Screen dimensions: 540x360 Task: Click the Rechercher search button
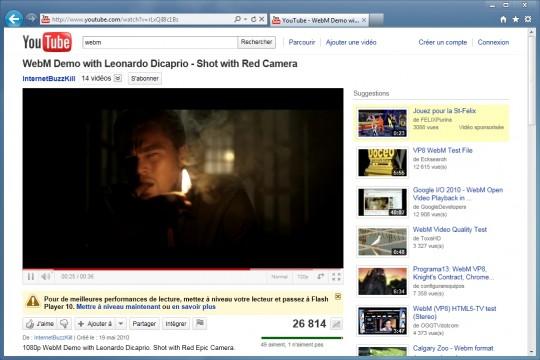[256, 42]
